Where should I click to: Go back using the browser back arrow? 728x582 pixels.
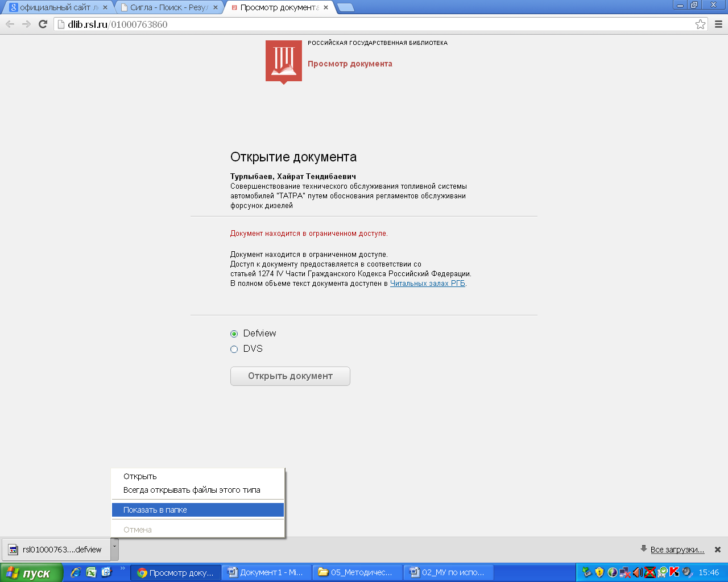click(10, 24)
